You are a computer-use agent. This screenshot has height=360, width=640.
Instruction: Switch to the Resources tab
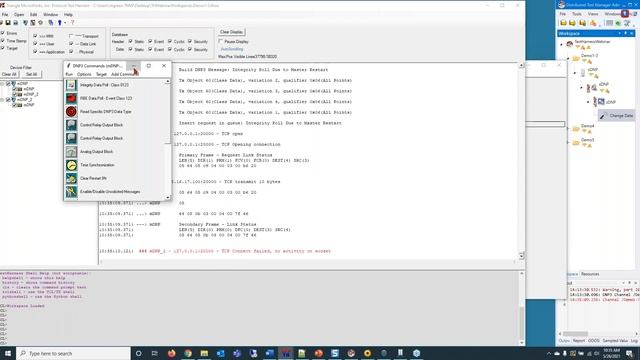(x=590, y=274)
